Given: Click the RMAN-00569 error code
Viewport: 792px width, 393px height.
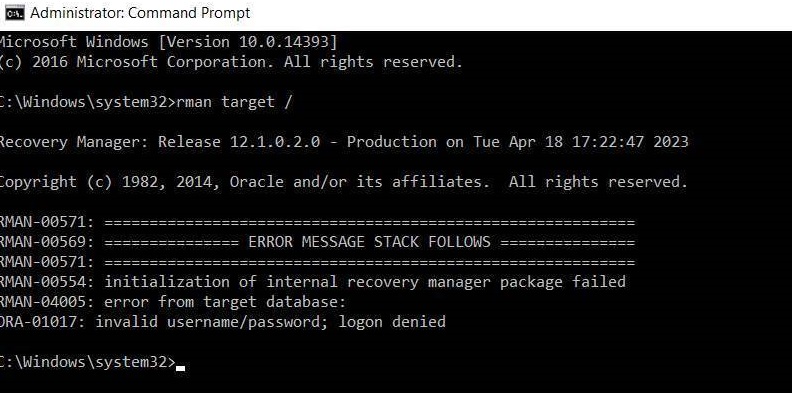Looking at the screenshot, I should click(46, 242).
